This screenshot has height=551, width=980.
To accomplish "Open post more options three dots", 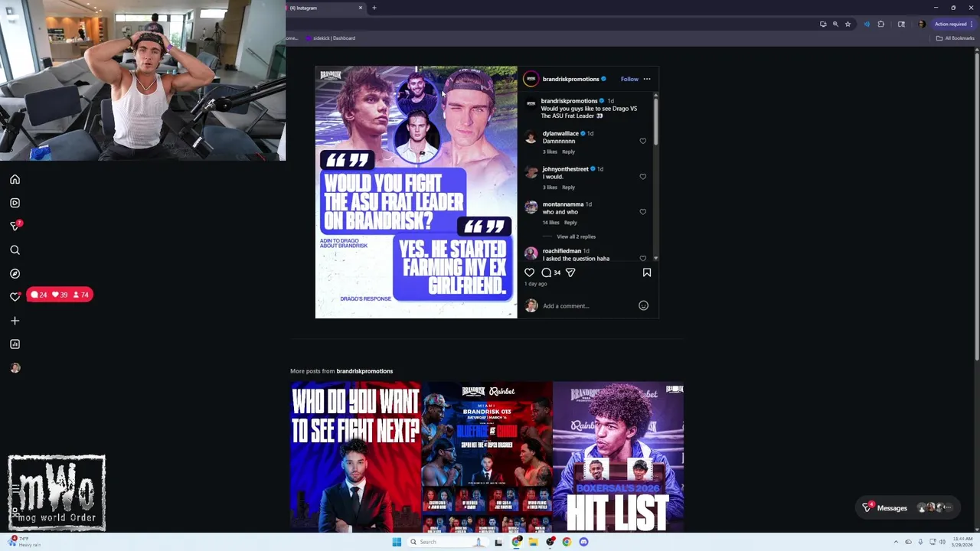I will (647, 79).
